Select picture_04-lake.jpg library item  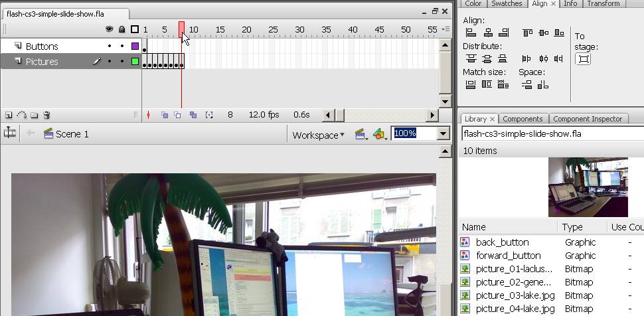515,309
